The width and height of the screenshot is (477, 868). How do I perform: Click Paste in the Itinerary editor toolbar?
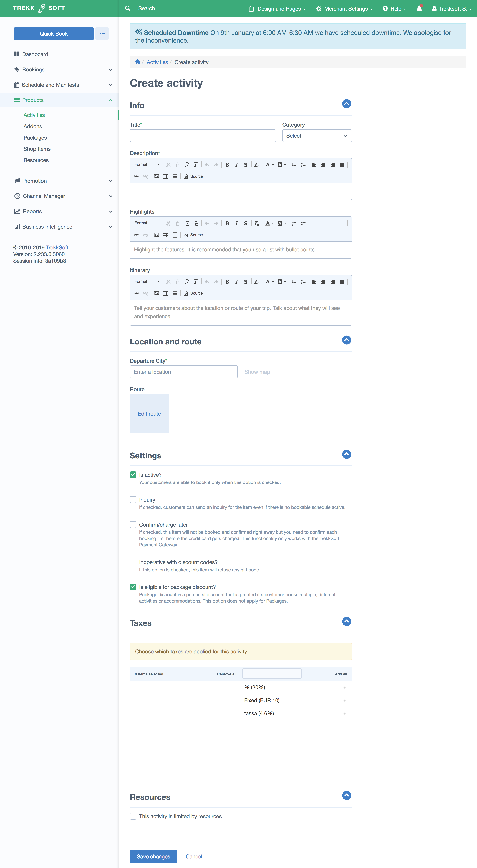coord(187,282)
